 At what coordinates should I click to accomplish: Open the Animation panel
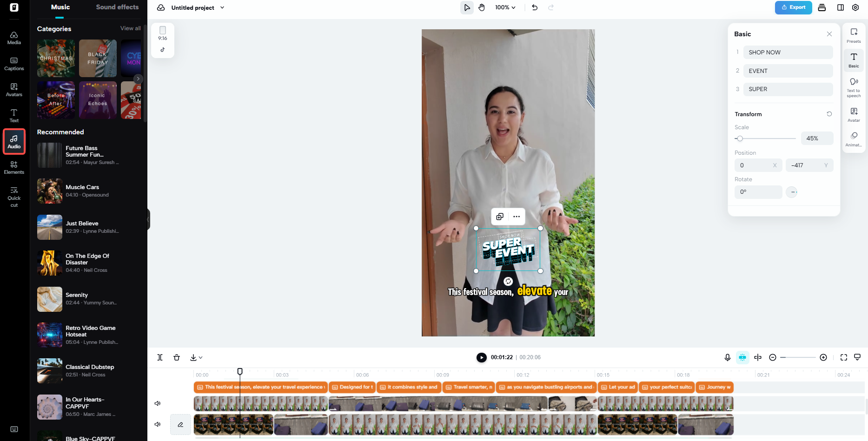[854, 139]
